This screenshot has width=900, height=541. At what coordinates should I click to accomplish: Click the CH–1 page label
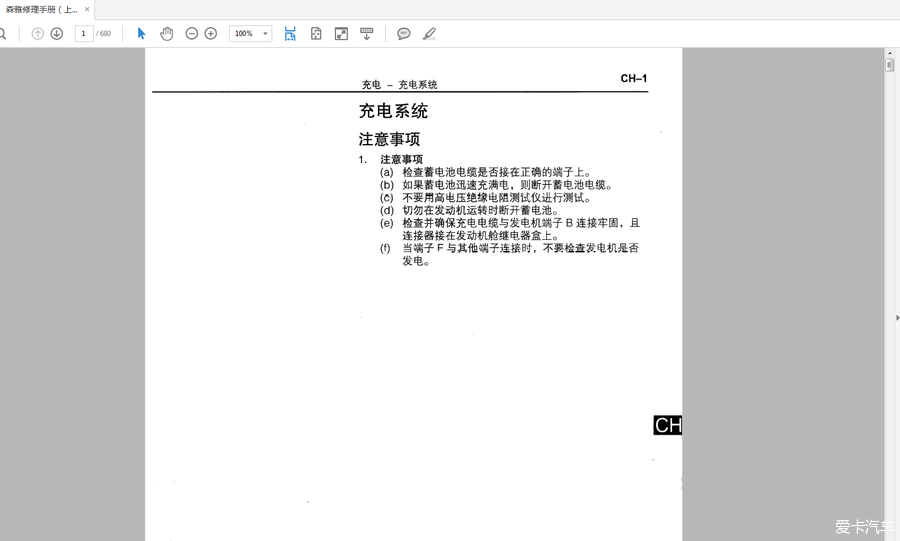click(634, 78)
